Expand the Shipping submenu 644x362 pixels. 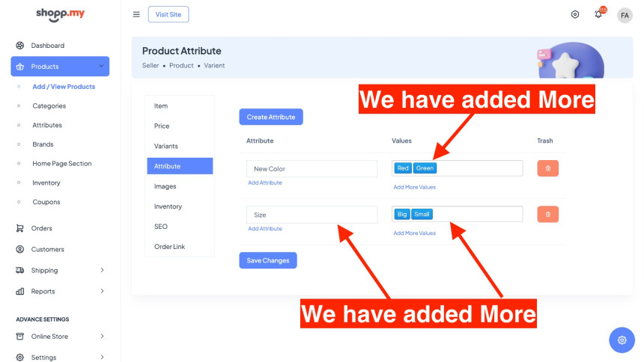(102, 270)
